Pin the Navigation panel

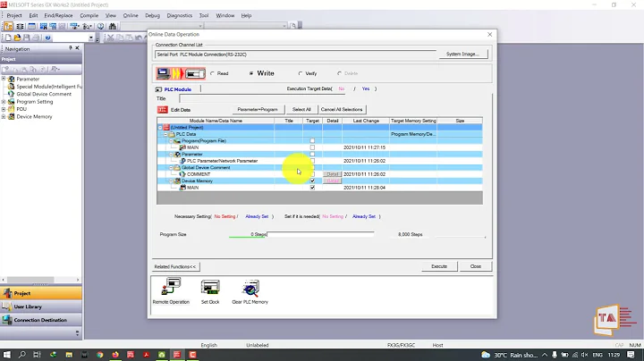click(71, 48)
